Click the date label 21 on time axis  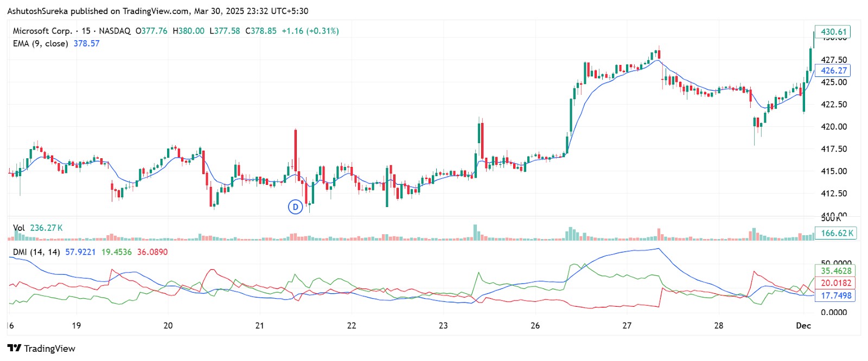260,325
